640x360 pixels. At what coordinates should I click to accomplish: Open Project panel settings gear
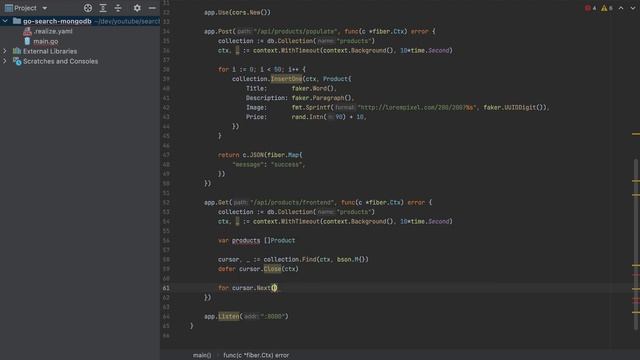coord(137,8)
